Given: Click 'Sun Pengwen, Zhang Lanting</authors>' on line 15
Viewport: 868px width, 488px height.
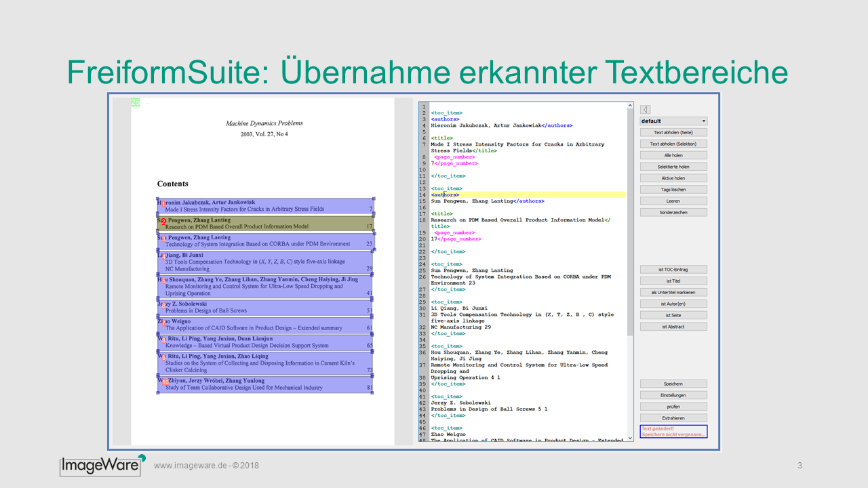Looking at the screenshot, I should tap(488, 201).
